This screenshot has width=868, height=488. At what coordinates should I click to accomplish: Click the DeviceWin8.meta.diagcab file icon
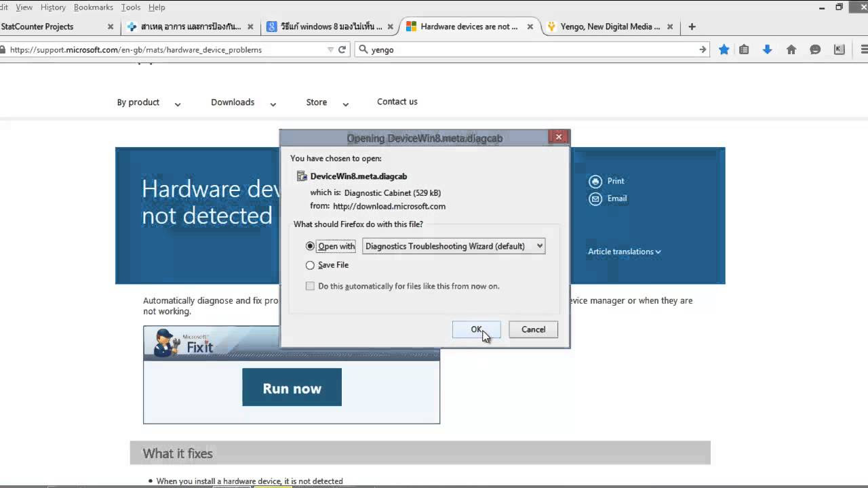(302, 176)
